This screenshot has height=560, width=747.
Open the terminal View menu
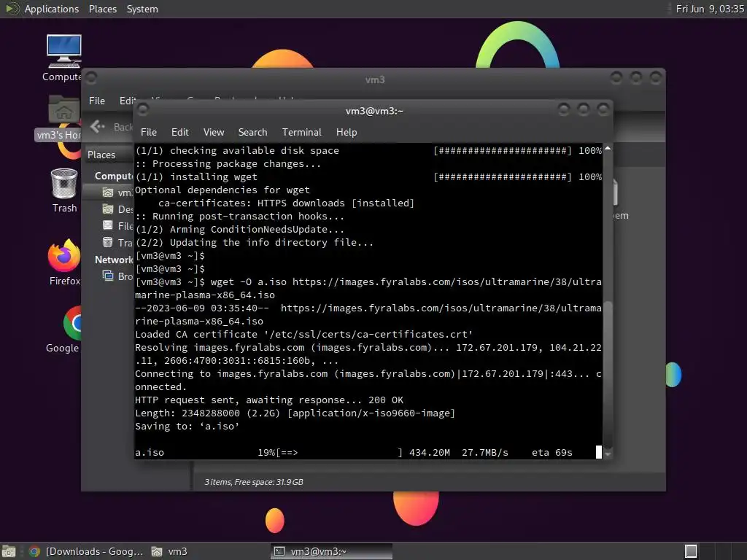[x=214, y=132]
